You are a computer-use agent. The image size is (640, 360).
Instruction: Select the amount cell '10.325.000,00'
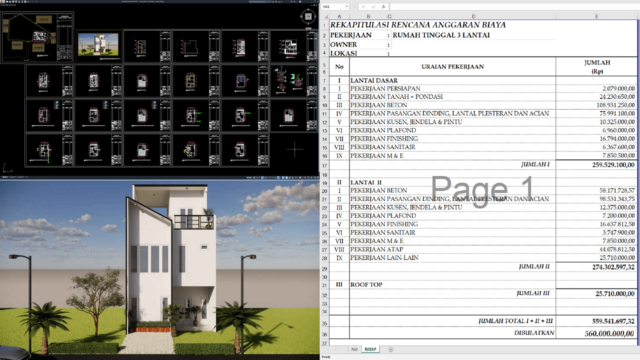[x=617, y=122]
